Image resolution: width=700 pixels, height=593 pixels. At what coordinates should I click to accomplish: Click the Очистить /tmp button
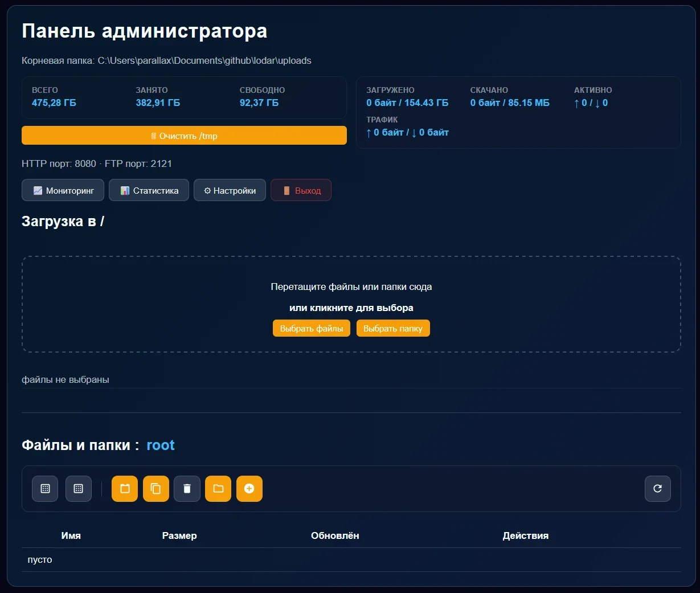184,136
